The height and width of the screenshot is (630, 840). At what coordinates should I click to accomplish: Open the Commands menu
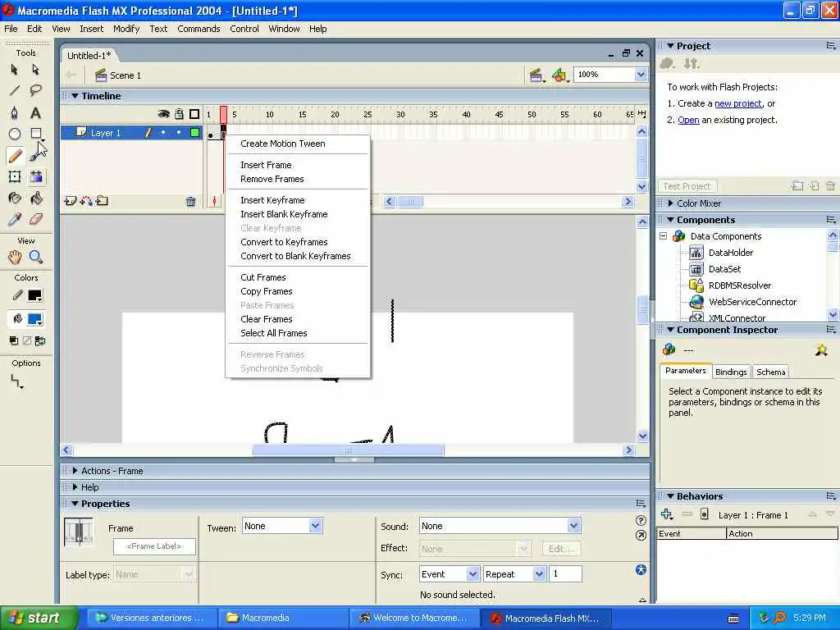pyautogui.click(x=199, y=29)
